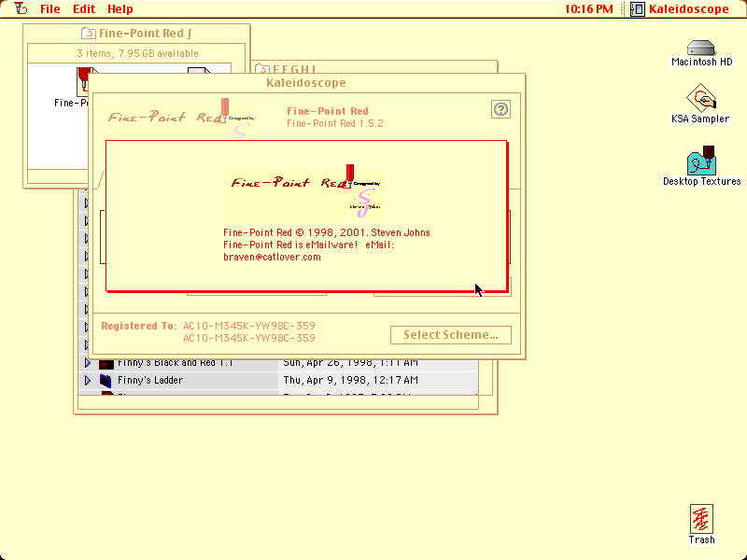Click the "3 items, 7.95 GB available" status text
Viewport: 747px width, 560px height.
(137, 53)
